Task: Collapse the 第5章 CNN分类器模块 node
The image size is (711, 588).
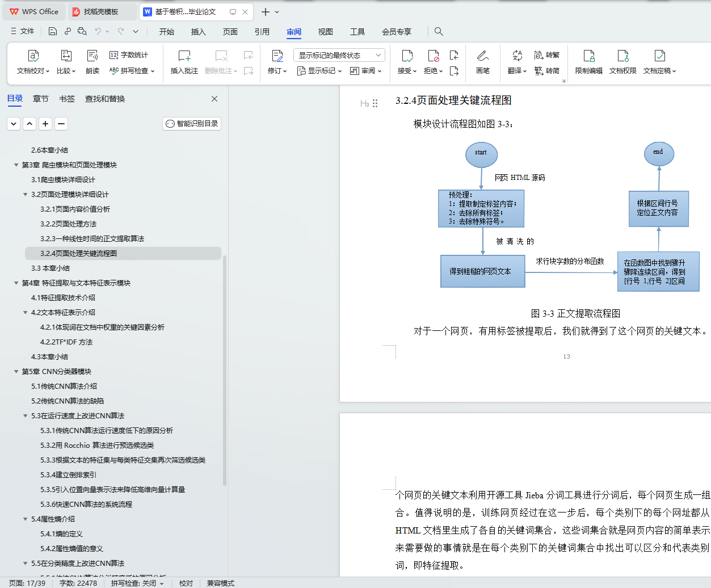Action: [x=16, y=372]
